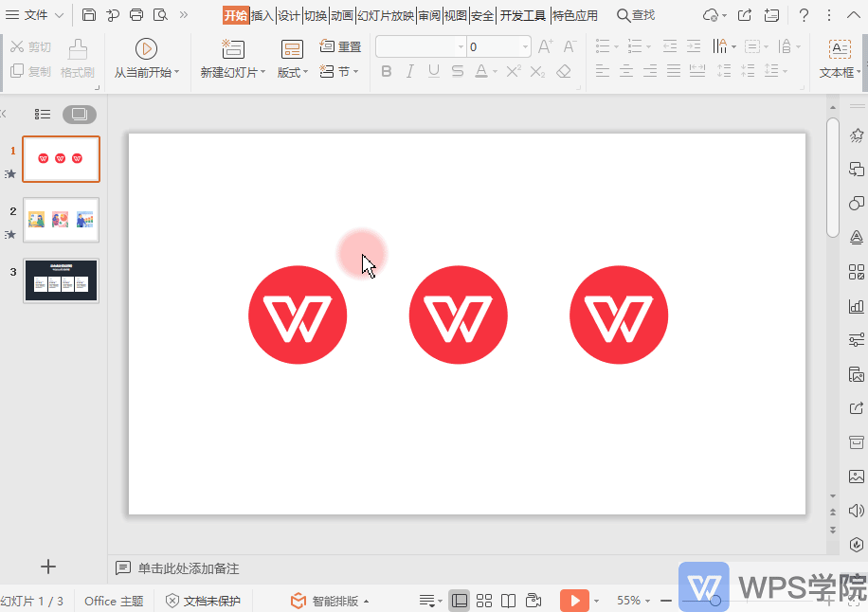This screenshot has width=868, height=612.
Task: Collapse the ribbon with the chevron
Action: (854, 15)
